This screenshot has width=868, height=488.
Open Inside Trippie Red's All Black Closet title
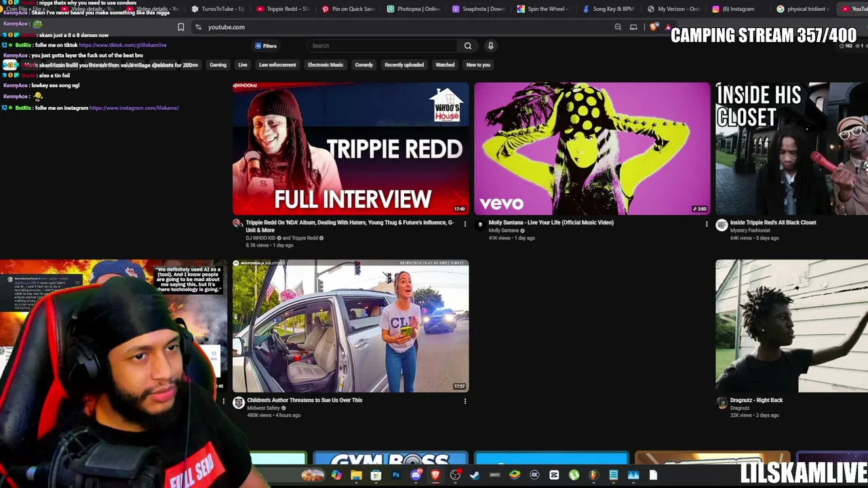(x=773, y=222)
